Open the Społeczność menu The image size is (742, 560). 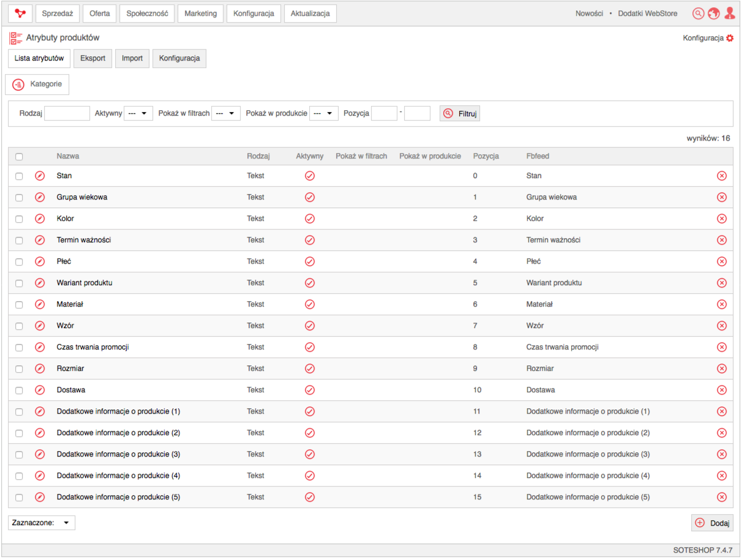click(x=148, y=13)
